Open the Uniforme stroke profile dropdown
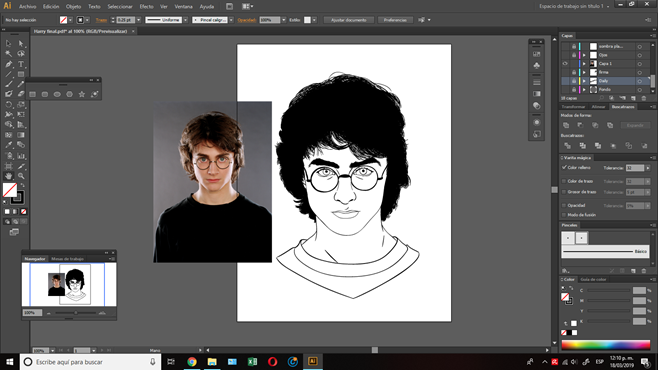Viewport: 658px width, 370px height. [185, 20]
